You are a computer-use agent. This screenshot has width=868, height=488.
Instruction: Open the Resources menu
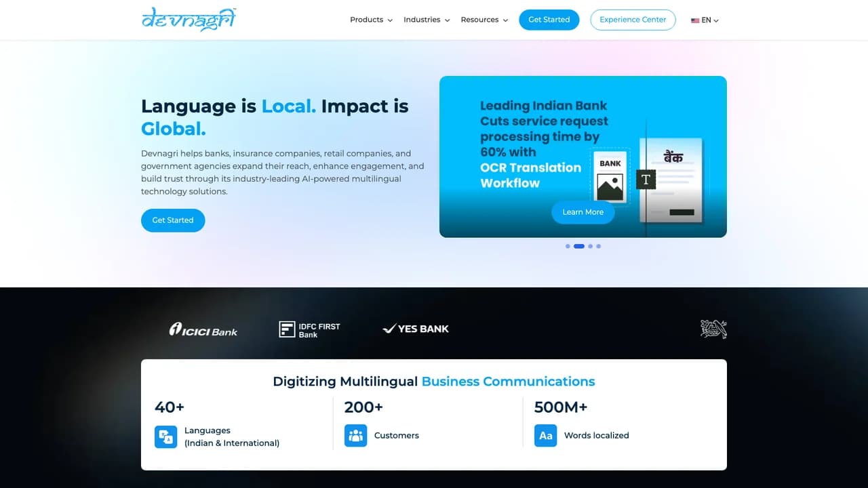484,20
